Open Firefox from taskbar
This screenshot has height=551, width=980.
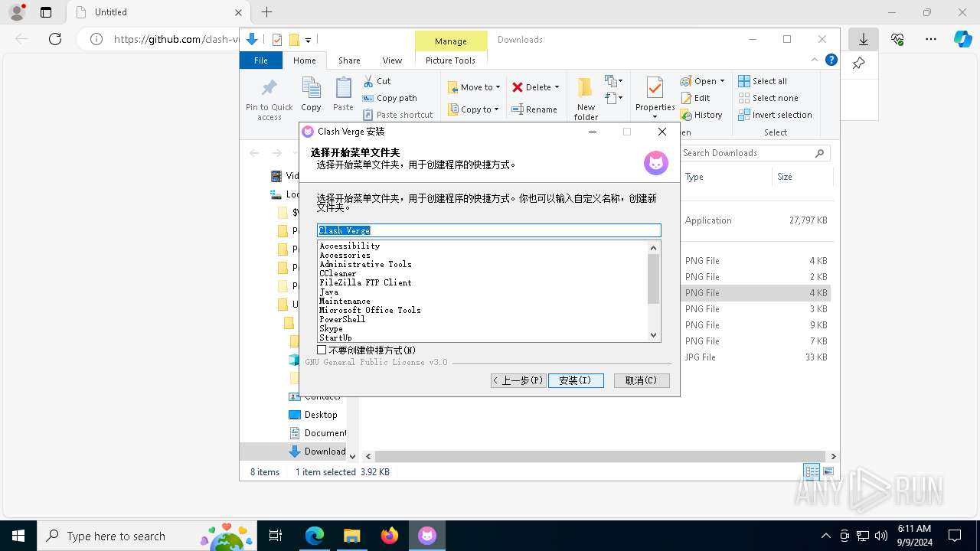[x=389, y=536]
